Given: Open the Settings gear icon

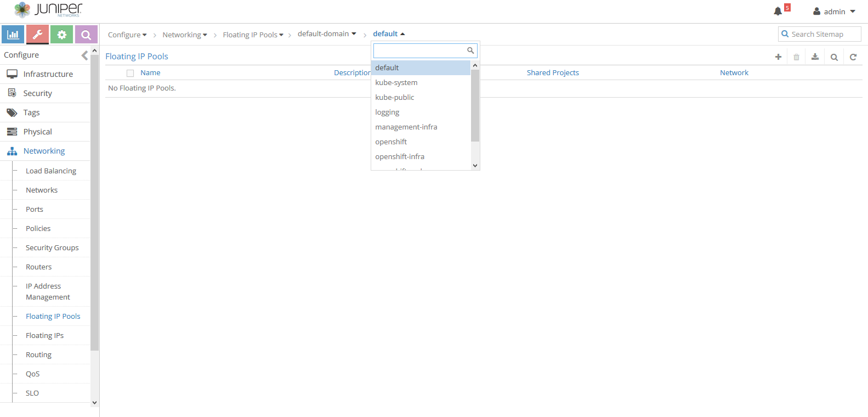Looking at the screenshot, I should click(62, 35).
